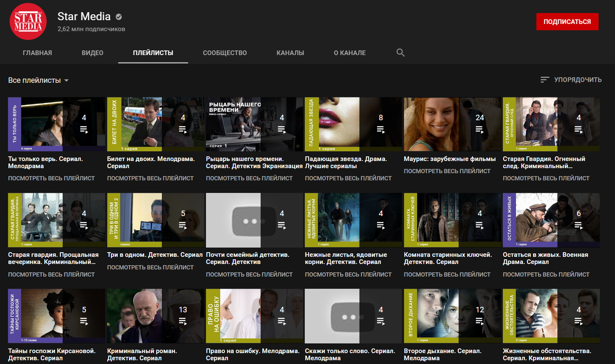Screen dimensions: 615x364
Task: Click playlist icon on Падающая звезда thumbnail
Action: click(380, 130)
